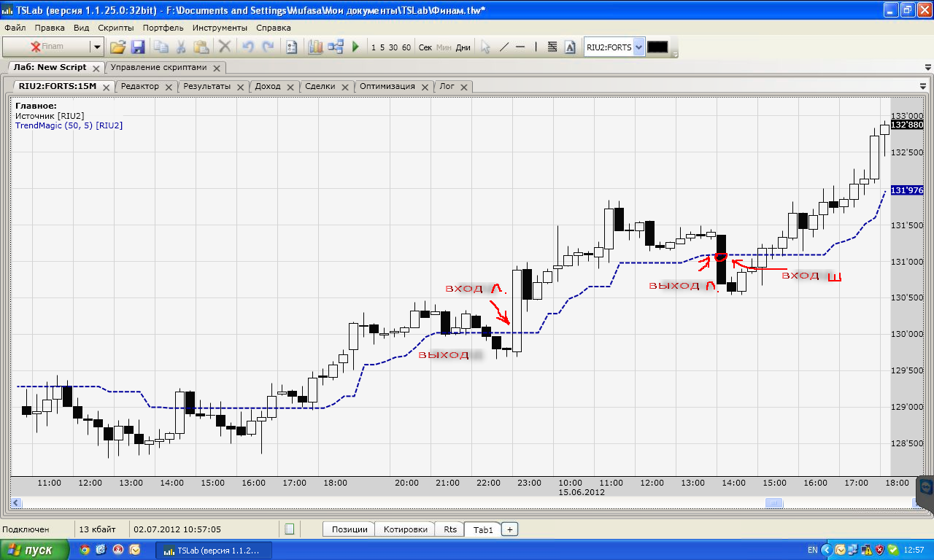The height and width of the screenshot is (560, 934).
Task: Save the workspace with the floppy icon
Action: (x=138, y=47)
